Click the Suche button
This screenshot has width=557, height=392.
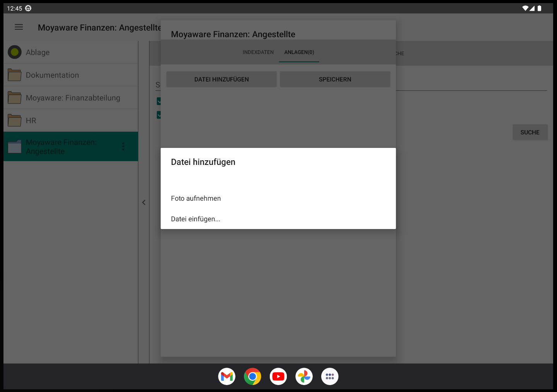pyautogui.click(x=530, y=132)
